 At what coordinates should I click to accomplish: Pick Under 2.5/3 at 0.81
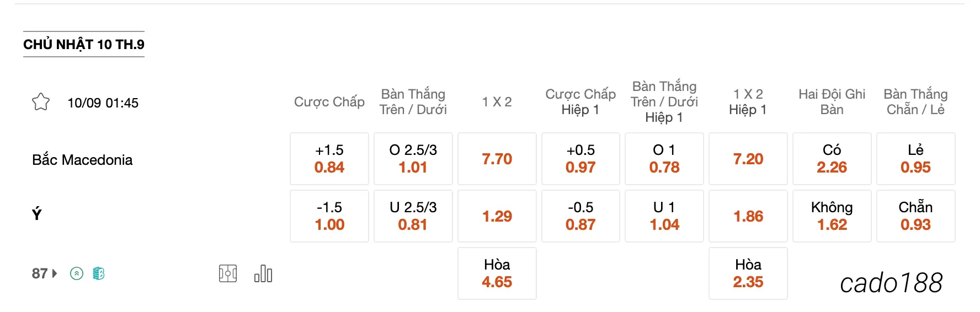413,216
